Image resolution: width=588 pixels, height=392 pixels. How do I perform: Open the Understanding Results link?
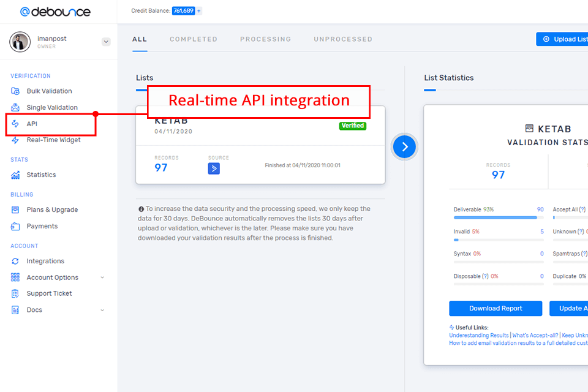(479, 336)
